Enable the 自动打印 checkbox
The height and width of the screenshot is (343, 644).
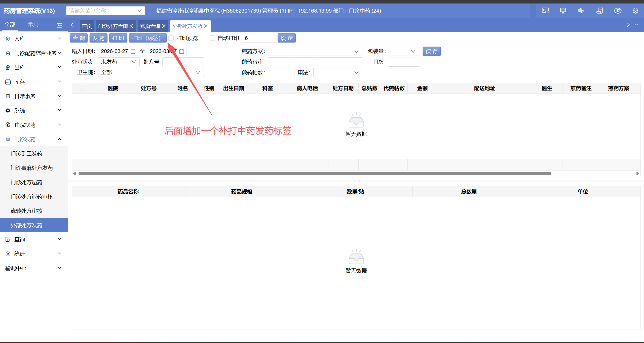[212, 38]
